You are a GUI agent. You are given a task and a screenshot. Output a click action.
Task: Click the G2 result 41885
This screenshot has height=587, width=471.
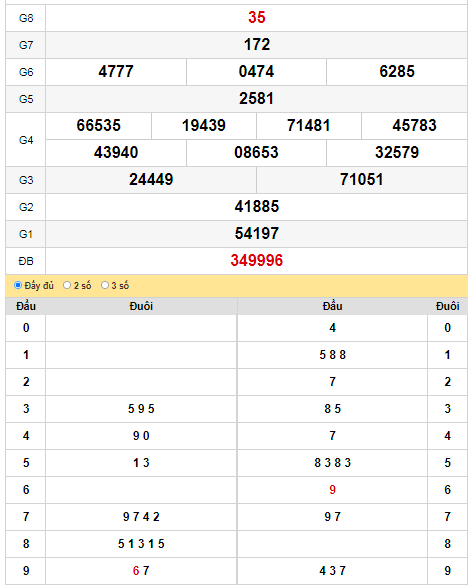(257, 207)
